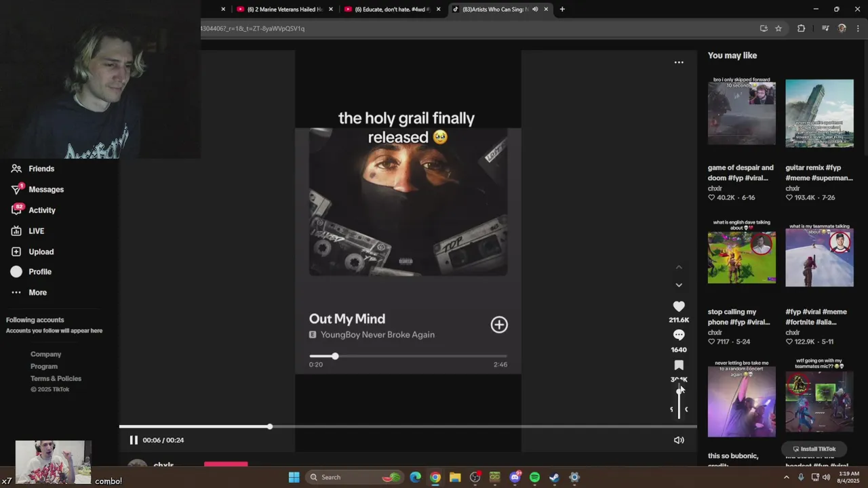Open the 'game of despair and doom' thumbnail
Screen dimensions: 868x488
click(x=741, y=113)
